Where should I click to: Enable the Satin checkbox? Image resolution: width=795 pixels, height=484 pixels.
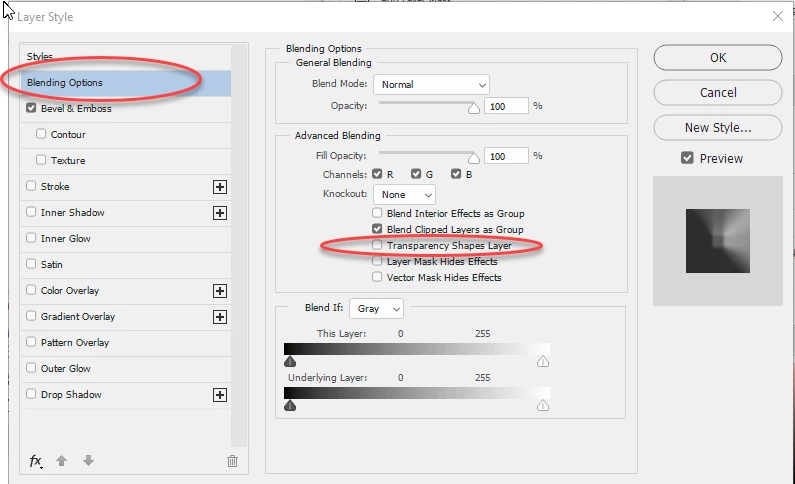click(x=31, y=264)
